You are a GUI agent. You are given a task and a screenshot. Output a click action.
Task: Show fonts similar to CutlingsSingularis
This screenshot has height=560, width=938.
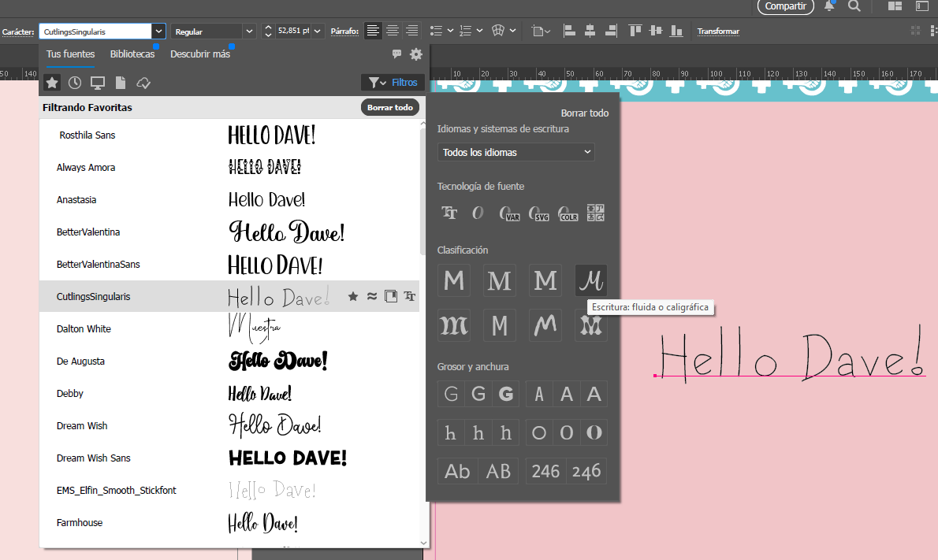point(372,296)
